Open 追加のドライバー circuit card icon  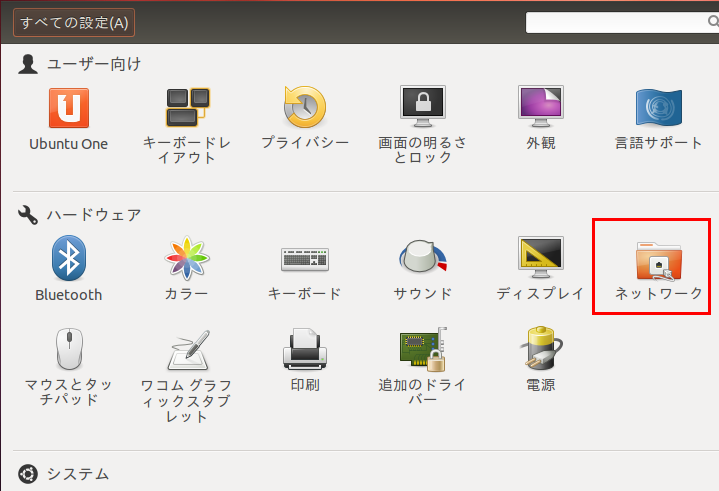point(423,348)
